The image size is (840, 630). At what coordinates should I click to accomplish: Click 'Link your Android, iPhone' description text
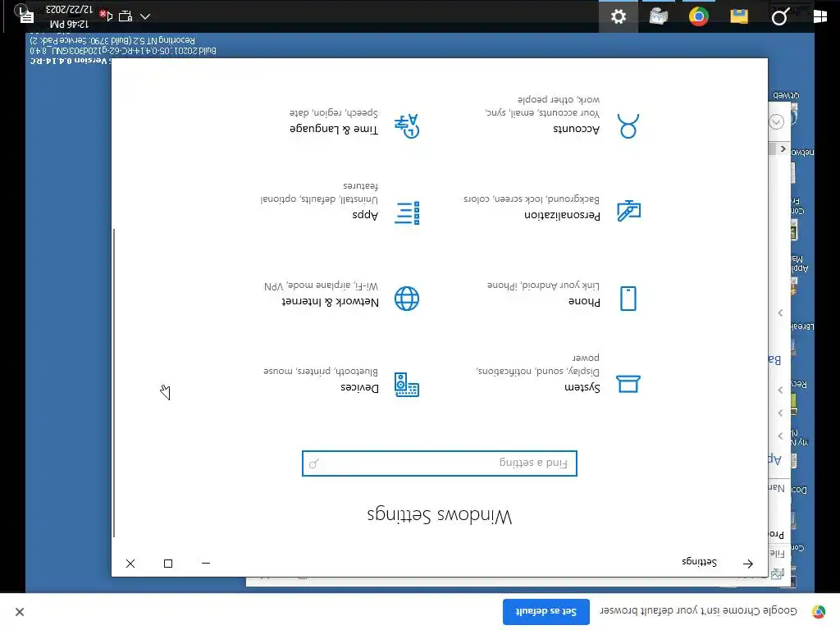[x=543, y=285]
